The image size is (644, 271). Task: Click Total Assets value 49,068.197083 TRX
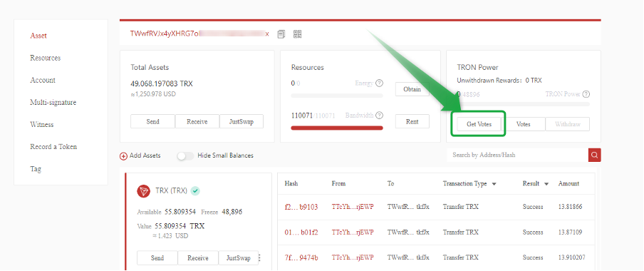tap(162, 84)
